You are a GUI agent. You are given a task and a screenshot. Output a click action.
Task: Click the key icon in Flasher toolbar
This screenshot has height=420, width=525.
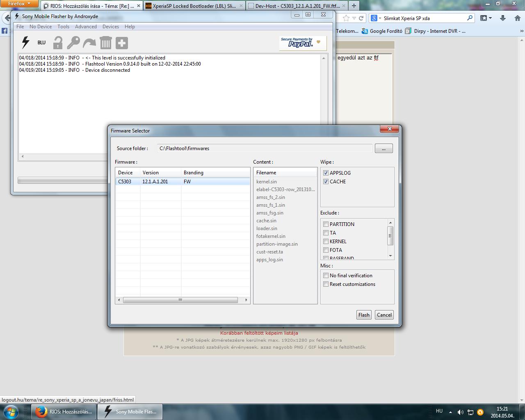click(x=73, y=43)
